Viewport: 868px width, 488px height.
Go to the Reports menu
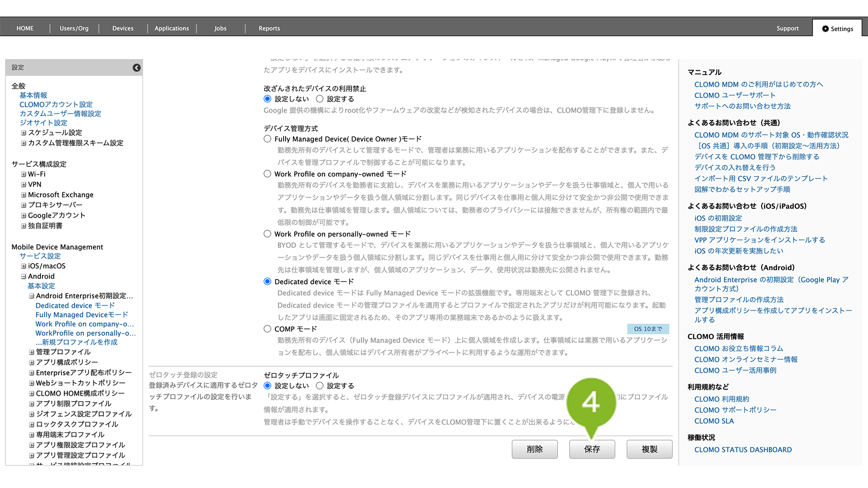point(269,28)
